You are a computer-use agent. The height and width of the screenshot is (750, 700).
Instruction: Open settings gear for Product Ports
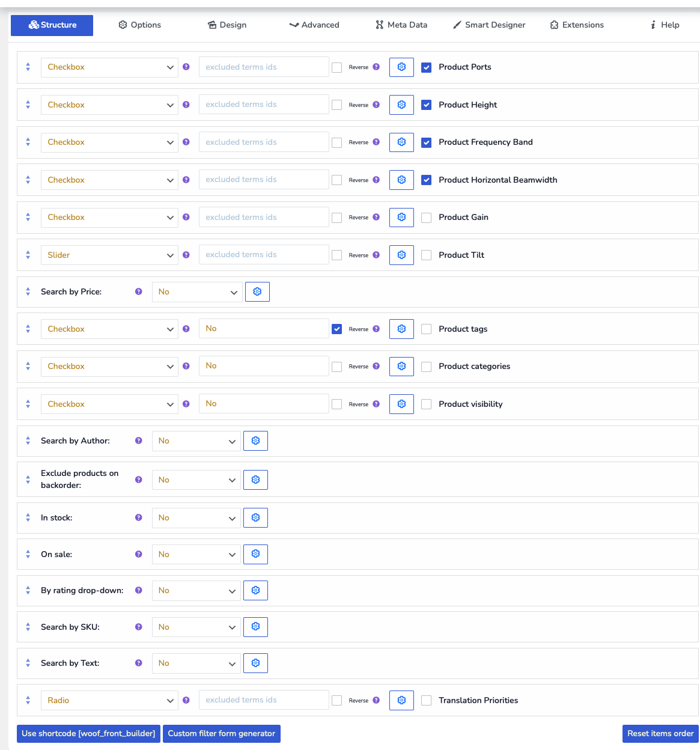[x=401, y=67]
